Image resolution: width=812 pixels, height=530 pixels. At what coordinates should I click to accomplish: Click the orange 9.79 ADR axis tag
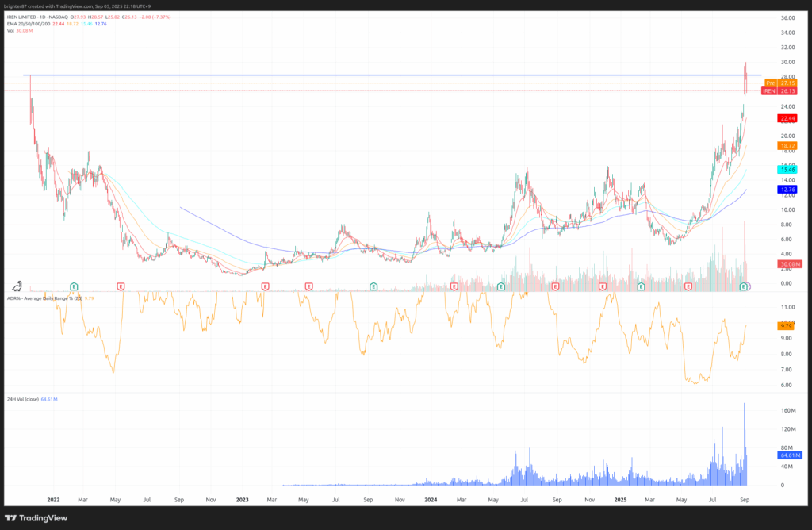click(x=786, y=326)
